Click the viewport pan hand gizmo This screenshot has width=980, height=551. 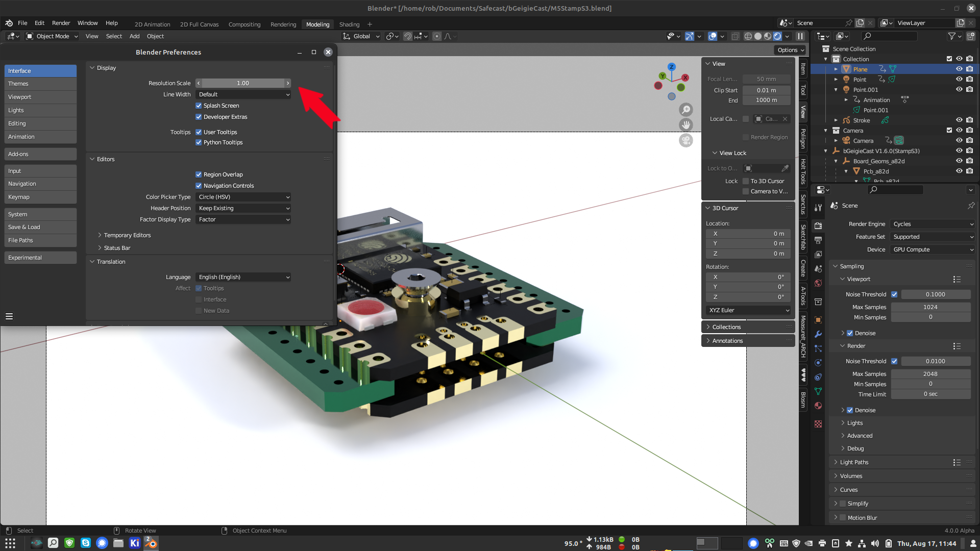(686, 125)
